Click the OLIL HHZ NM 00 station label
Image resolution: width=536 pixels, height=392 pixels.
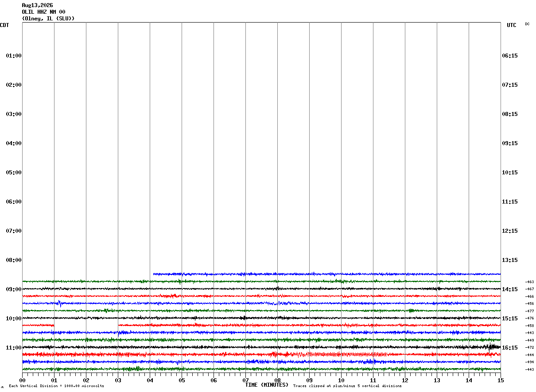(43, 12)
